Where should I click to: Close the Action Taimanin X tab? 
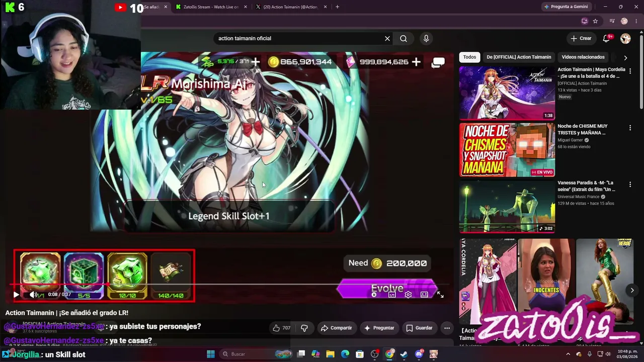(326, 7)
